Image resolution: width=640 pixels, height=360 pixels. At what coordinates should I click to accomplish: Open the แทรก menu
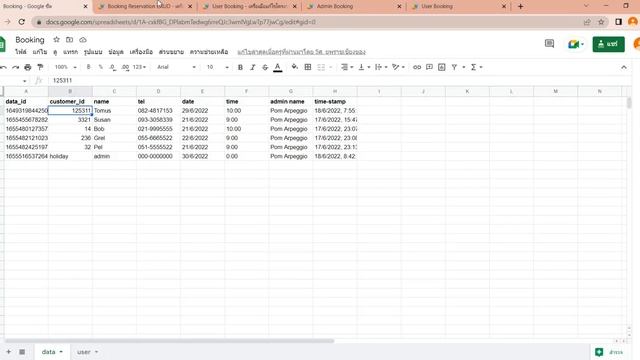click(x=70, y=52)
